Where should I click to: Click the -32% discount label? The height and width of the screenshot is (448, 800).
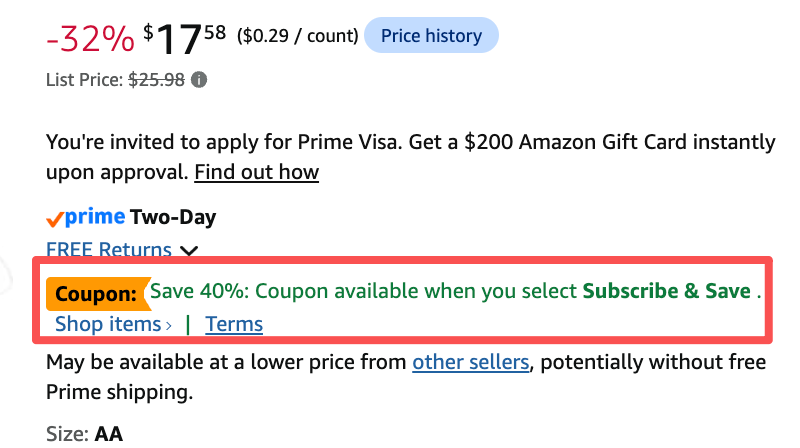(x=90, y=39)
